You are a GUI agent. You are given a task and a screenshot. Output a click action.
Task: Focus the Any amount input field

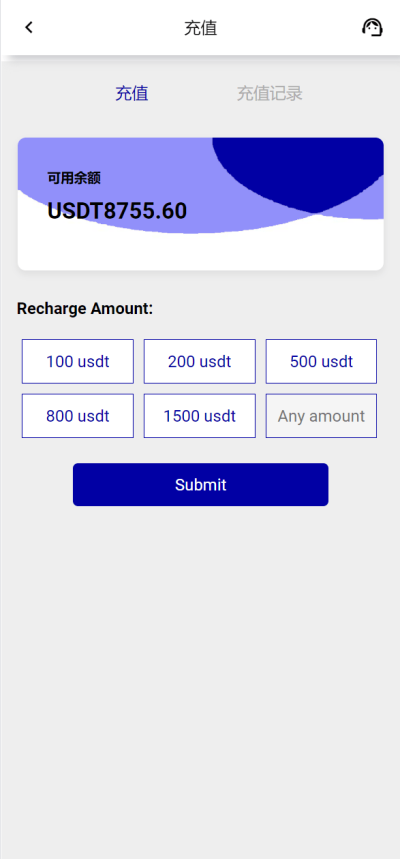click(x=321, y=416)
